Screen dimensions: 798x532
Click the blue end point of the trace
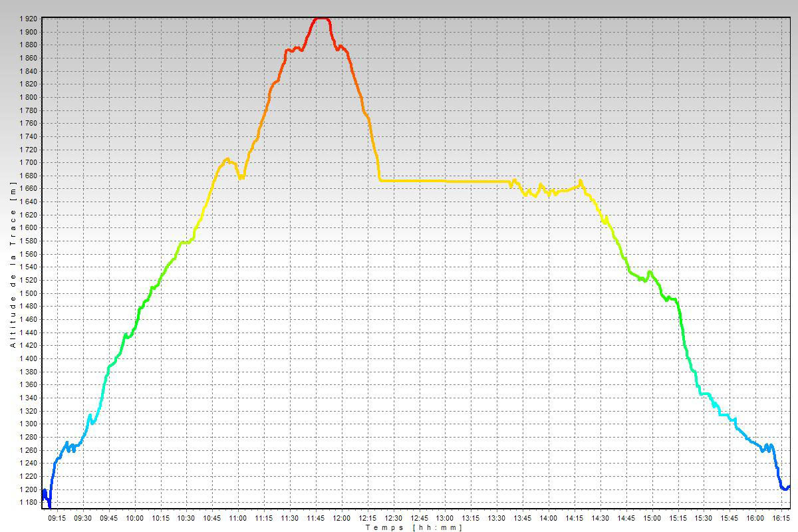[789, 486]
